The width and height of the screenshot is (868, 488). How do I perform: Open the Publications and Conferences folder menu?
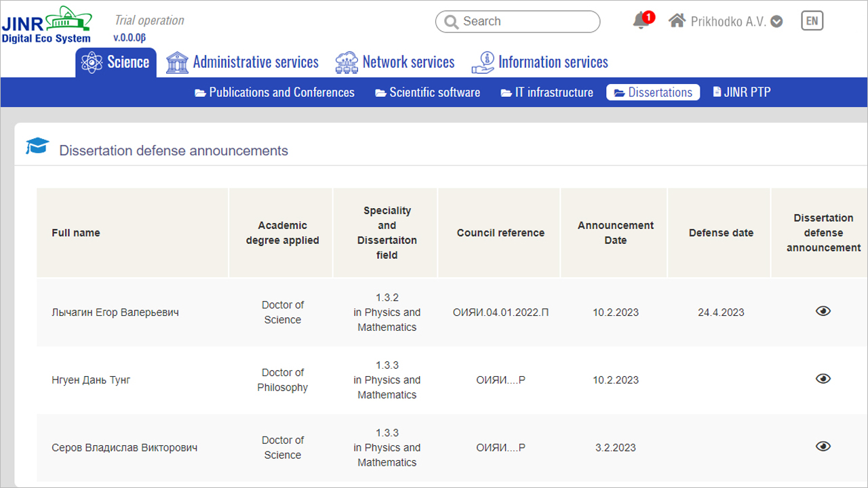coord(275,93)
